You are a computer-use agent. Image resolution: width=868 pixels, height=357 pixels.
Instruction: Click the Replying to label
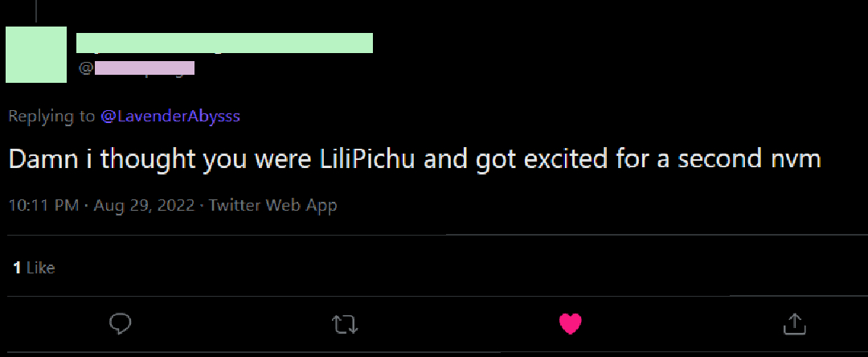51,116
